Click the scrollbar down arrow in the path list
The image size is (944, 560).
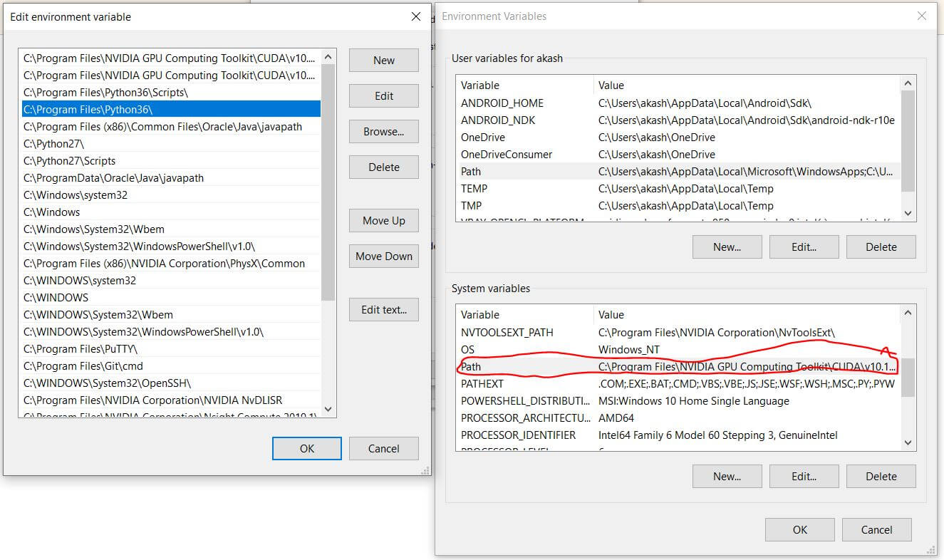pos(328,409)
